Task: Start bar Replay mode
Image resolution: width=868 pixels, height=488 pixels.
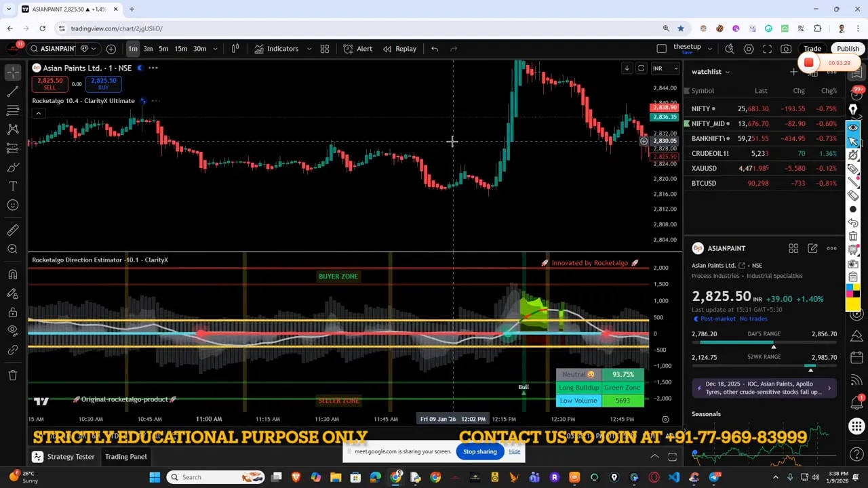Action: click(400, 48)
